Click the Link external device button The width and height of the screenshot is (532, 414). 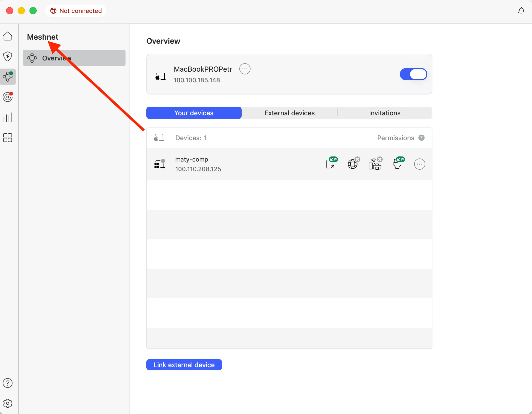[x=184, y=365]
